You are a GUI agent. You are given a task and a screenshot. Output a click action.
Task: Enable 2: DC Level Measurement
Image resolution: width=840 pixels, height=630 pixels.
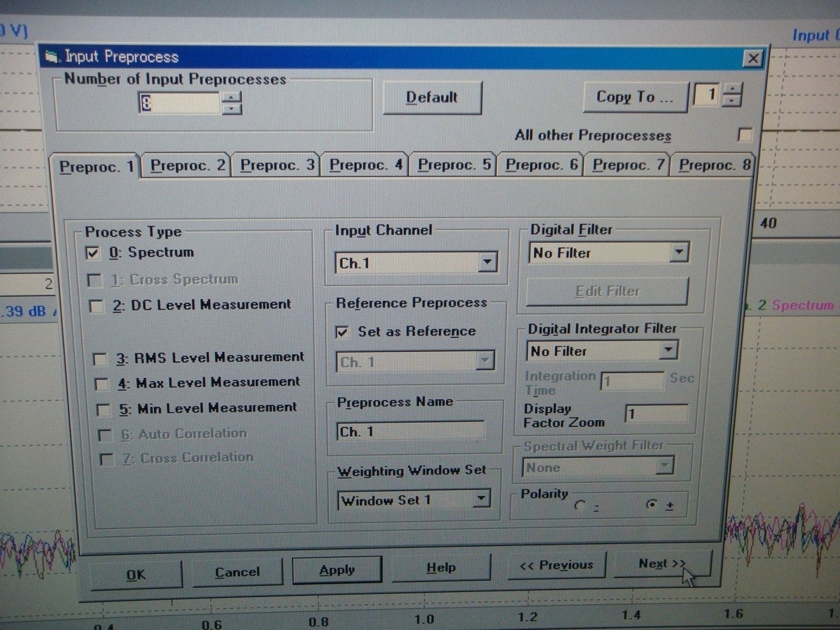tap(97, 306)
